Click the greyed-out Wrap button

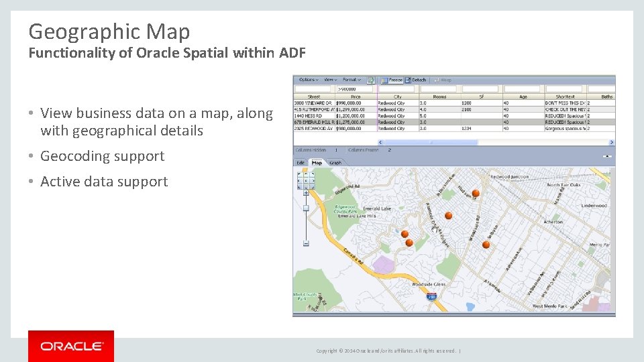point(443,80)
